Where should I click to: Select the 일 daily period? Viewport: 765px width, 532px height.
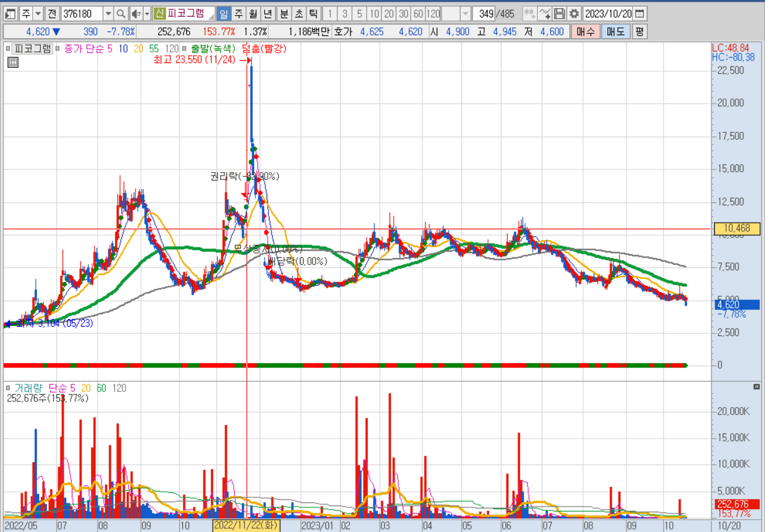[x=223, y=14]
